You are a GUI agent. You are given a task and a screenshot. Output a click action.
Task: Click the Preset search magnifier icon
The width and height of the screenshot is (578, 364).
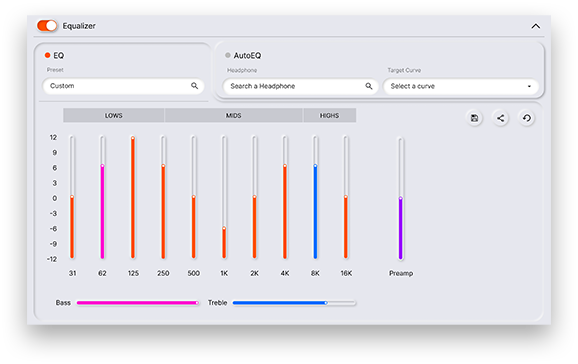(194, 86)
